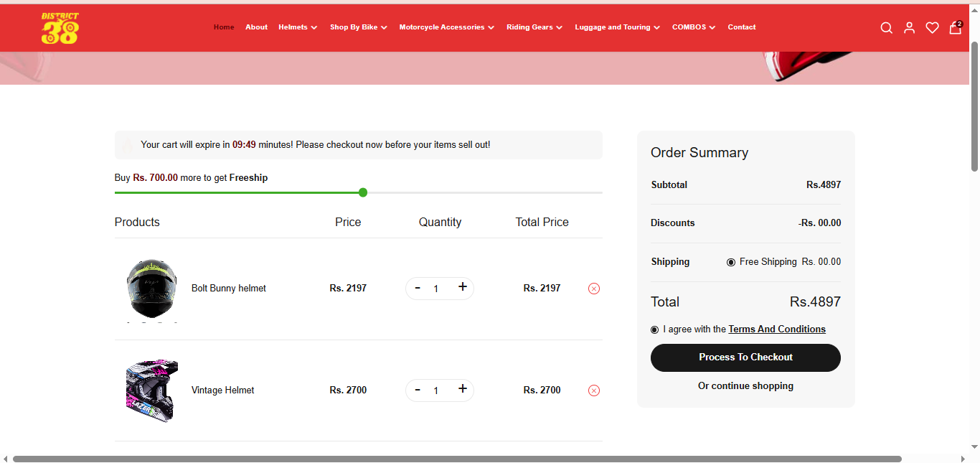Remove Bolt Bunny helmet from cart
980x463 pixels.
(x=594, y=289)
